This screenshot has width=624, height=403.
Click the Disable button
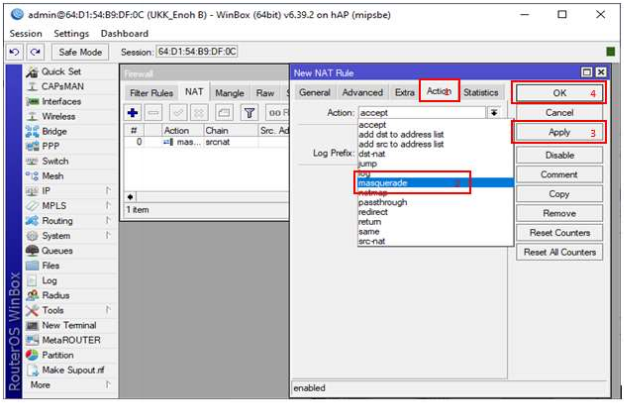[559, 155]
